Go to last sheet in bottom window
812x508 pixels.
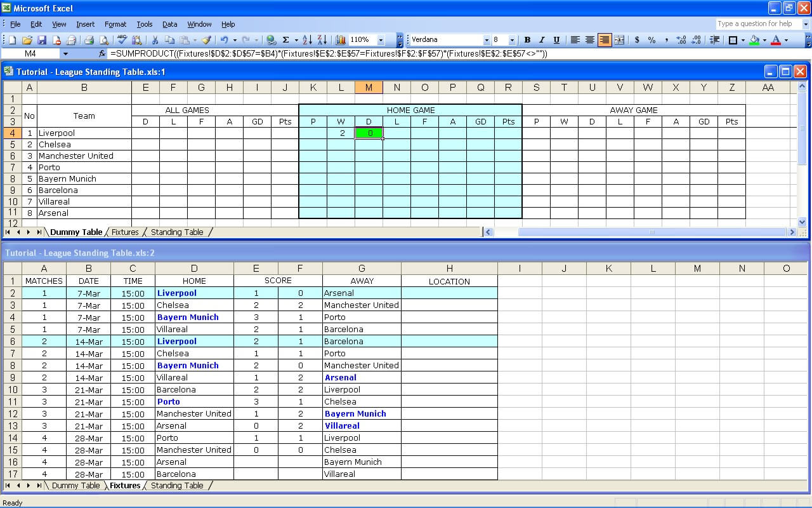coord(39,486)
